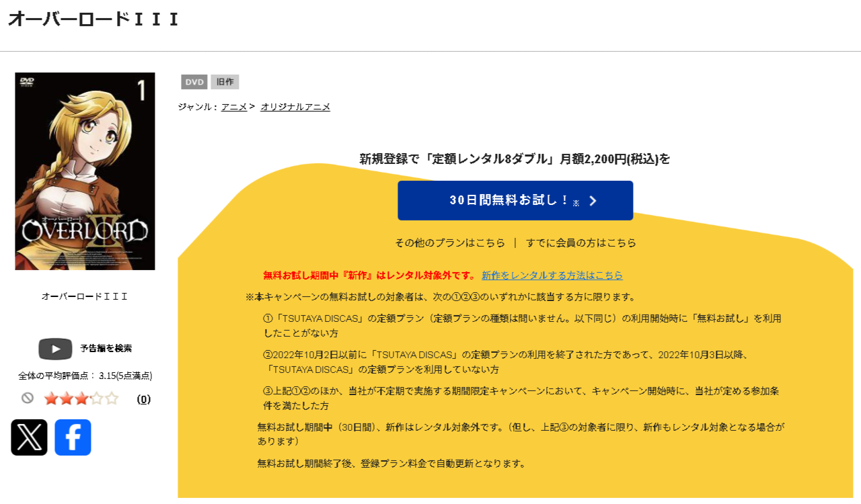Image resolution: width=861 pixels, height=504 pixels.
Task: Click the オーバーロードⅢ caption under cover
Action: (85, 296)
